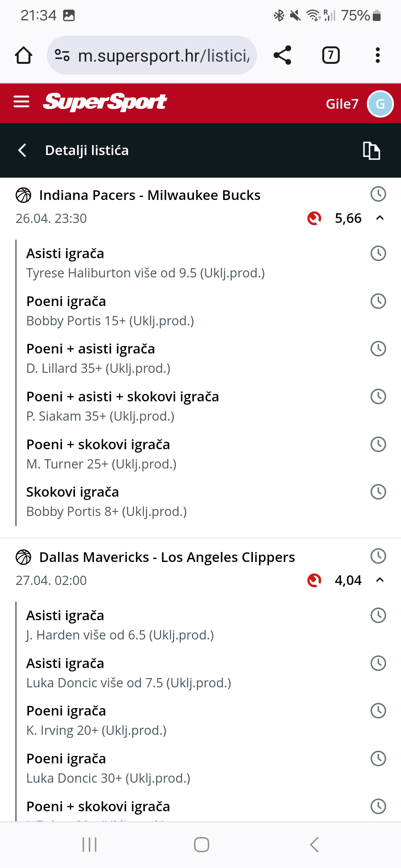
Task: Open Indiana Pacers - Milwaukee Bucks match
Action: [150, 195]
